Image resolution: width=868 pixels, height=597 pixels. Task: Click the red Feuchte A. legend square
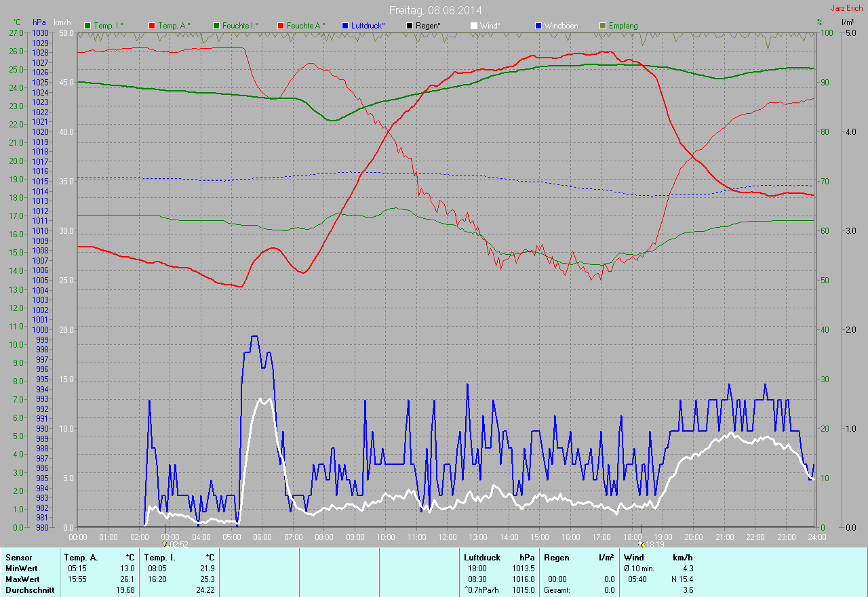pos(280,26)
